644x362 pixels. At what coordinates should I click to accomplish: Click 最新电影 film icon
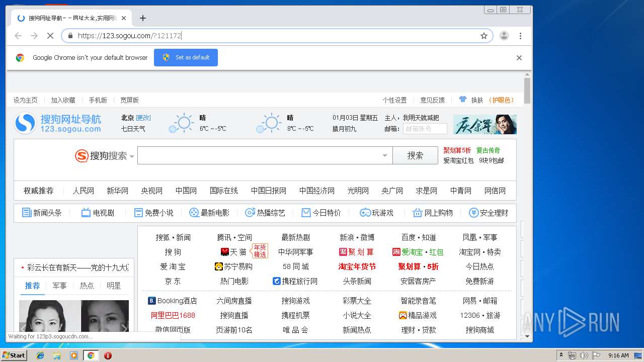194,213
